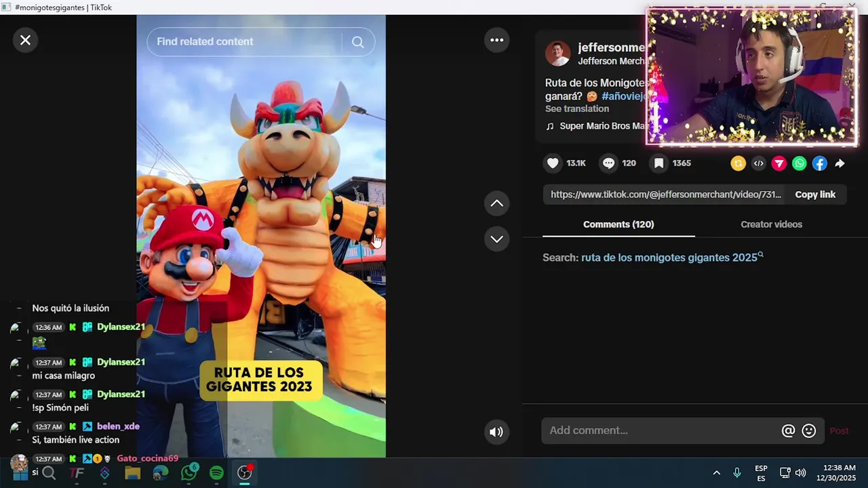Open jeffersonmerchant profile avatar

tap(558, 54)
